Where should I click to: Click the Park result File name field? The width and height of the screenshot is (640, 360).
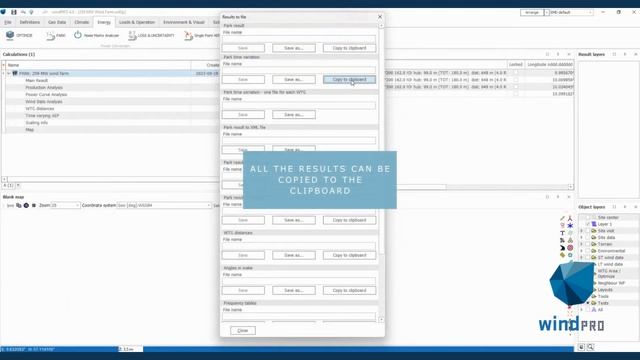299,39
